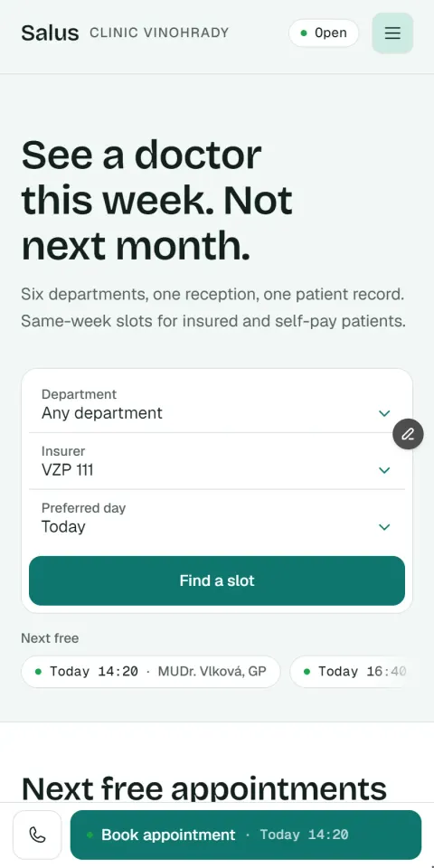Open the hamburger menu
434x868 pixels.
pos(392,33)
